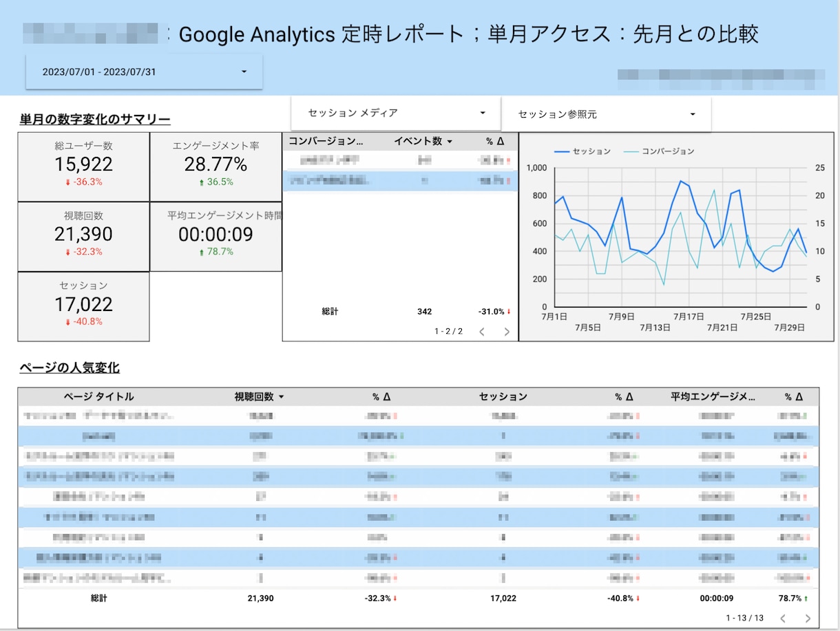The width and height of the screenshot is (840, 631).
Task: Click the セッション column header in page table
Action: point(503,396)
